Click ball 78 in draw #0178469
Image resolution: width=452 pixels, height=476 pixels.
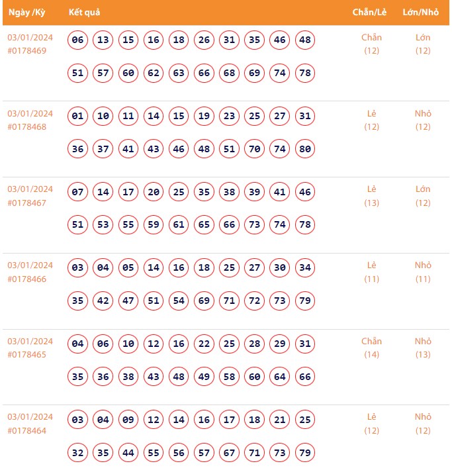point(305,73)
